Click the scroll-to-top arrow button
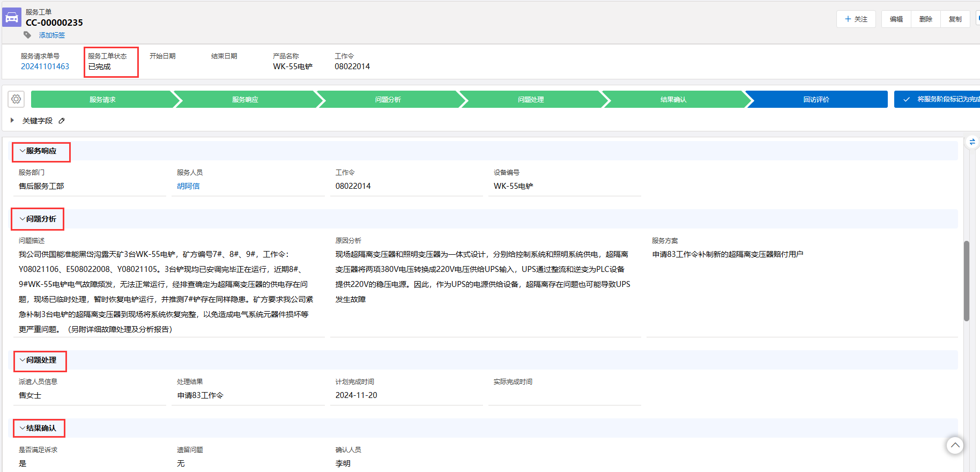 click(x=955, y=445)
